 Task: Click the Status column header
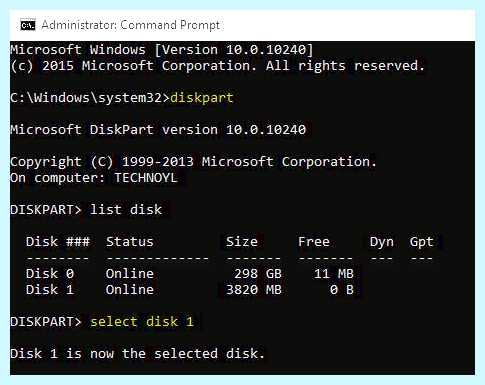click(x=130, y=242)
